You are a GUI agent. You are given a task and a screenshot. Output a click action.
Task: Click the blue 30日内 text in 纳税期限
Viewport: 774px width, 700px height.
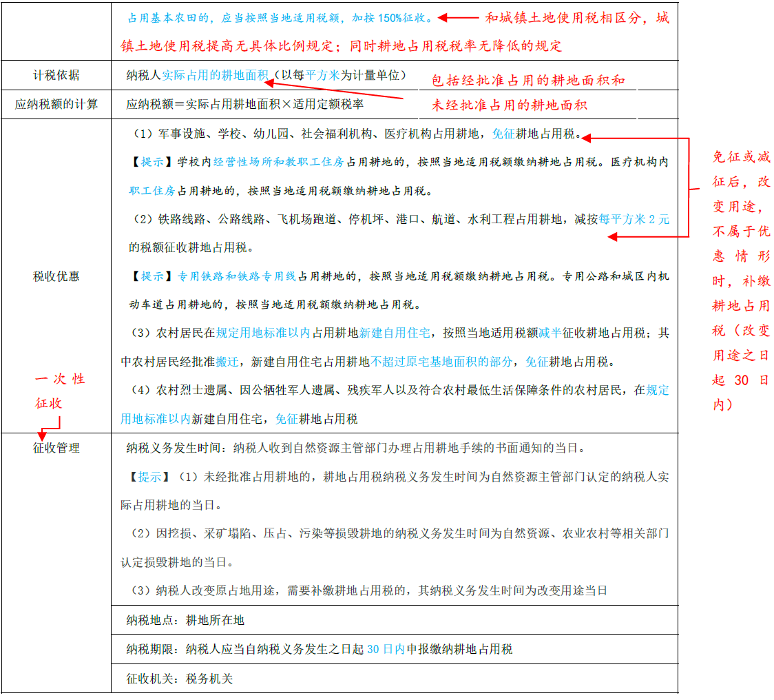click(386, 649)
